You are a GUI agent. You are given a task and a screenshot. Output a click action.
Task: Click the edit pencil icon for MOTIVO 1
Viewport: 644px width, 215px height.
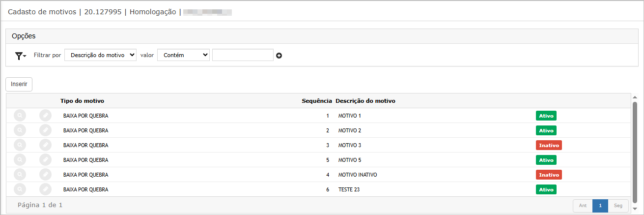(x=45, y=116)
